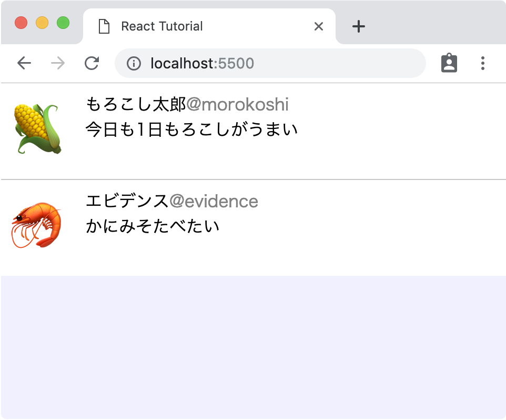Click the shrimp emoji avatar
Screen dimensions: 506x420
point(36,225)
